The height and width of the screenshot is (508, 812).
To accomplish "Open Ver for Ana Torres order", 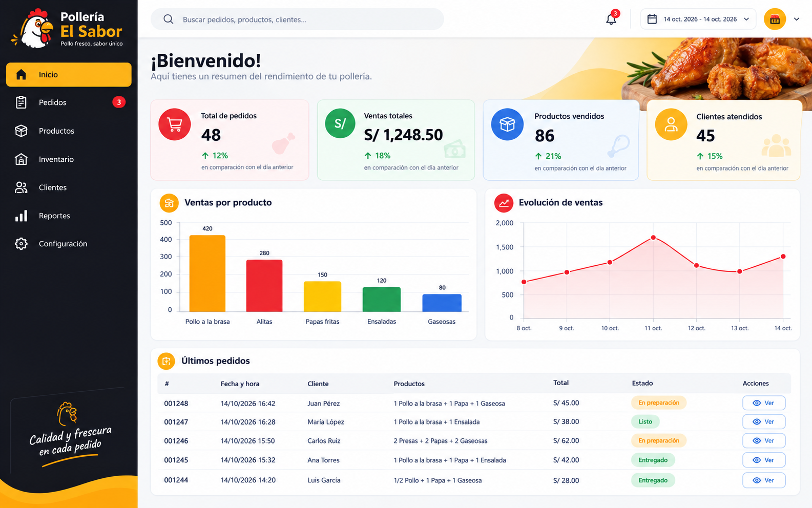I will pyautogui.click(x=764, y=460).
